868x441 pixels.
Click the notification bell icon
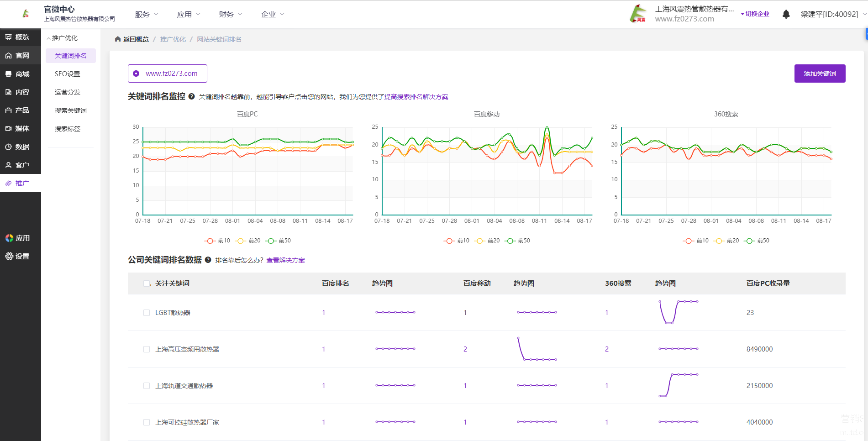[786, 14]
